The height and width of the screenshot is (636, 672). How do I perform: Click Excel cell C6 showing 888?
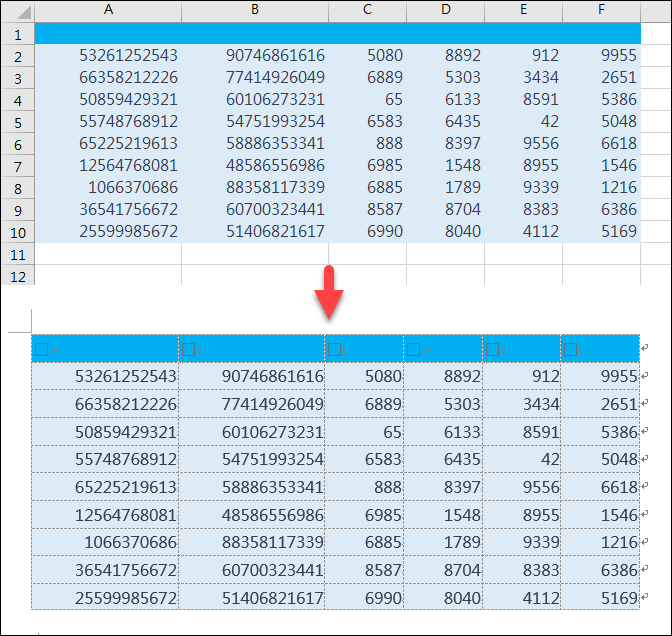pyautogui.click(x=367, y=144)
